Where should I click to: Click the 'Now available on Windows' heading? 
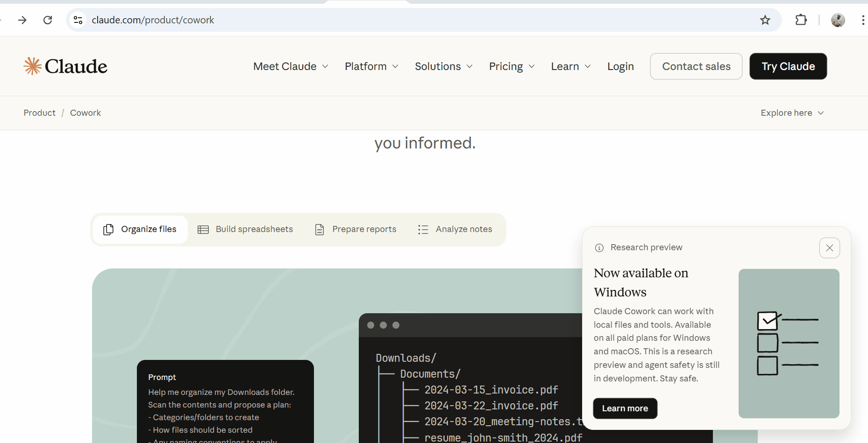coord(641,282)
